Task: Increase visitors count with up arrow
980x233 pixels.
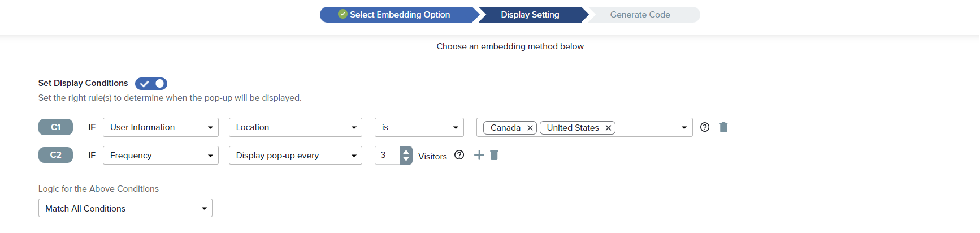Action: [406, 151]
